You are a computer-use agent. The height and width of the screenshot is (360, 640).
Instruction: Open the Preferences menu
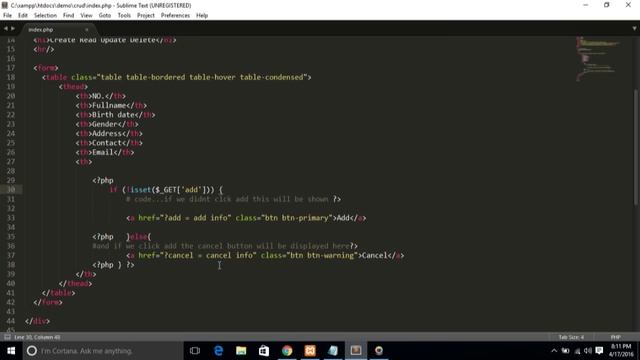176,16
